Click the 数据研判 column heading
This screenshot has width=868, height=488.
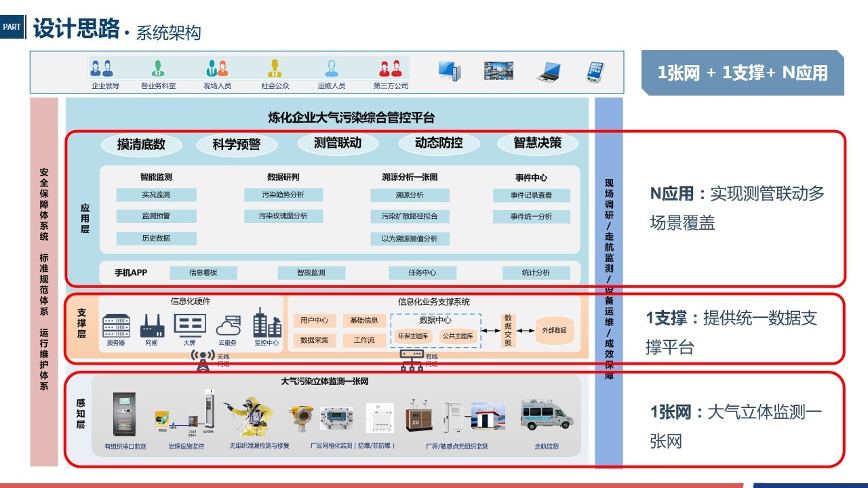coord(283,178)
